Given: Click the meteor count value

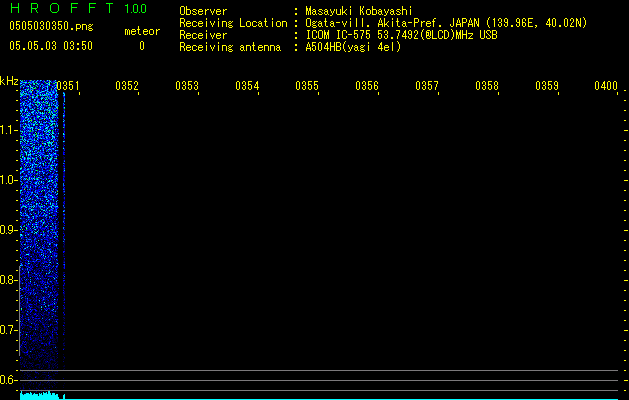Looking at the screenshot, I should coord(142,46).
